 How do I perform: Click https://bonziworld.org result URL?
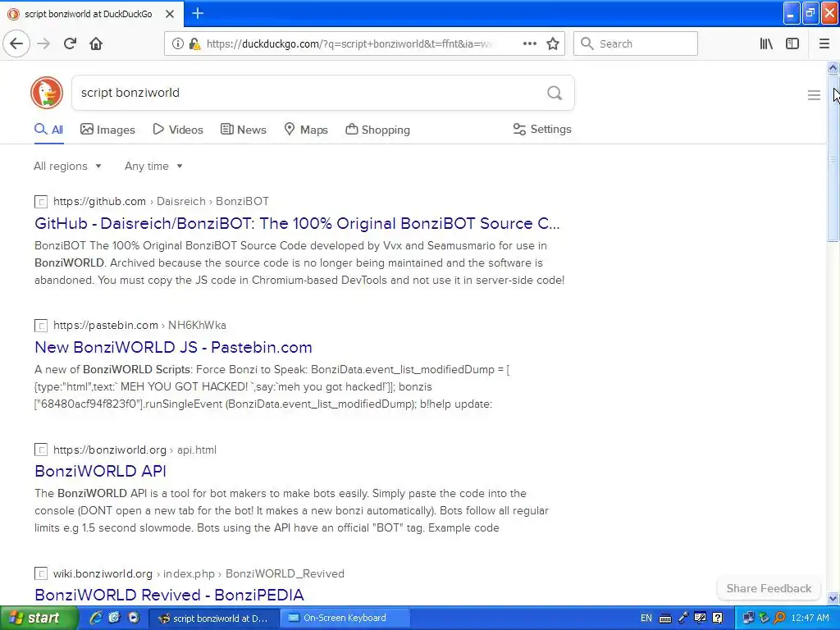point(110,450)
